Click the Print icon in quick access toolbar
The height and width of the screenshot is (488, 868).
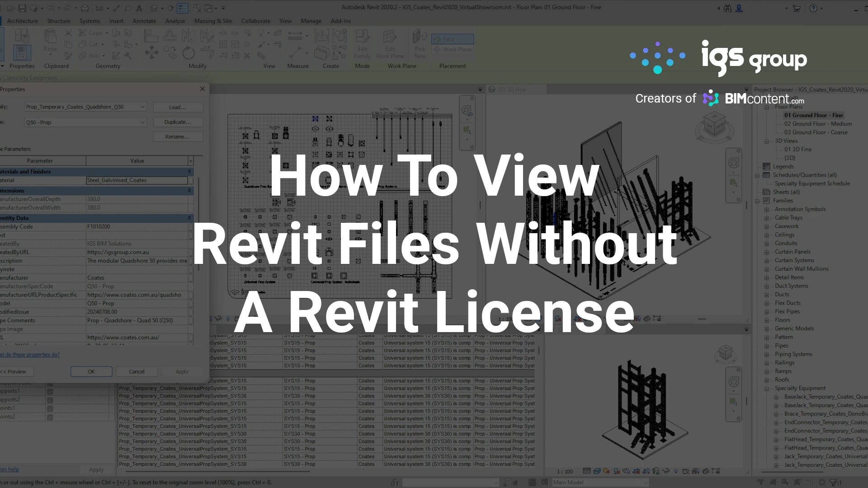(x=85, y=8)
